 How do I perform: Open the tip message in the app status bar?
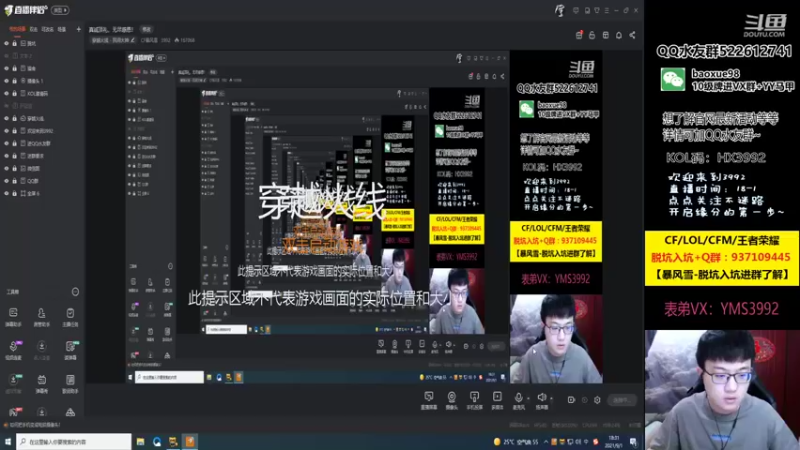(32, 424)
